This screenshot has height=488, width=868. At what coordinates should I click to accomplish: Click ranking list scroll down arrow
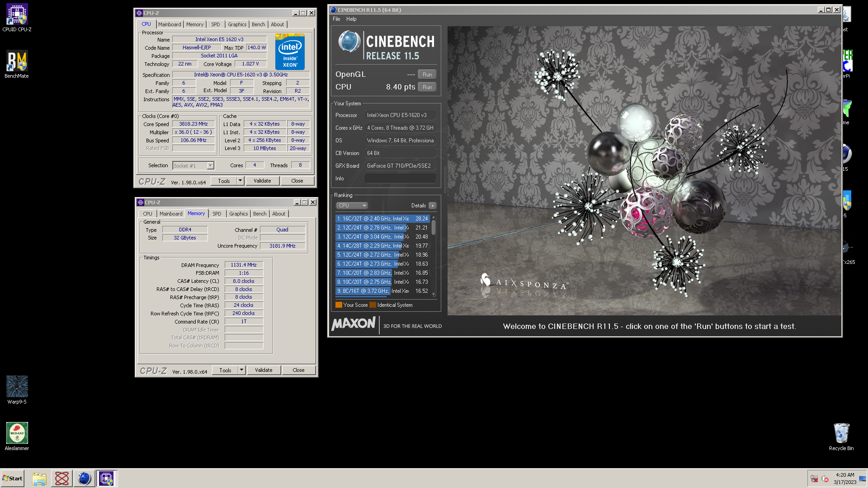[434, 294]
